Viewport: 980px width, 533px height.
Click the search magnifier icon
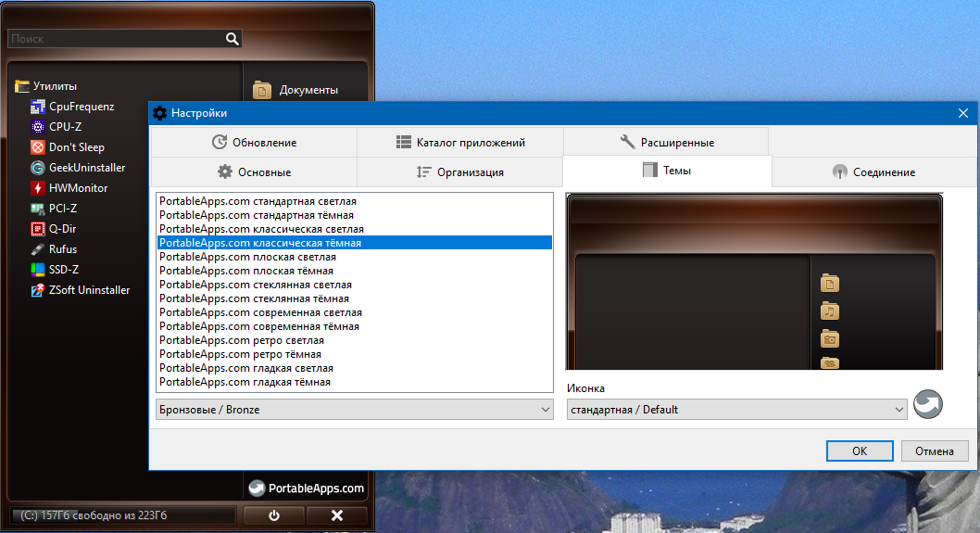pos(232,39)
